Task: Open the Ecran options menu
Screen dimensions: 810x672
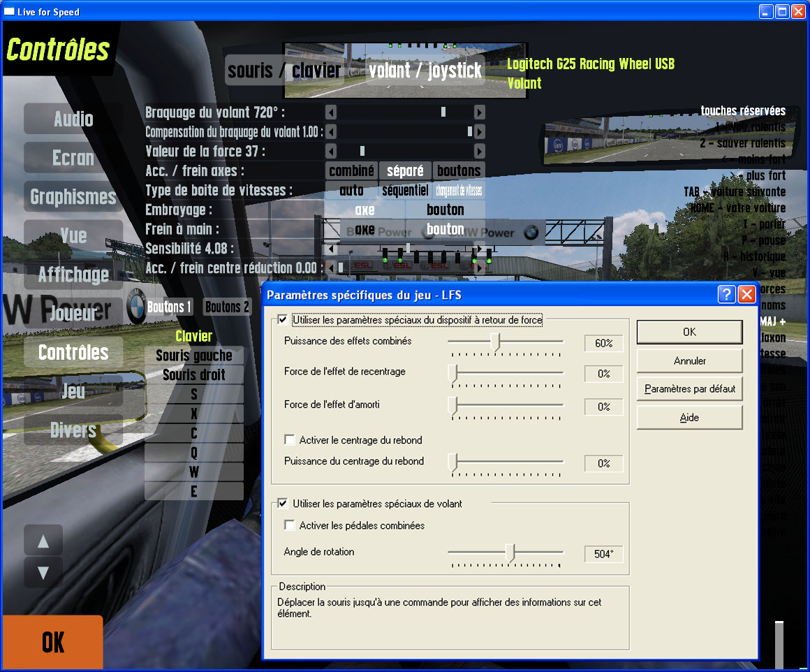Action: tap(73, 158)
